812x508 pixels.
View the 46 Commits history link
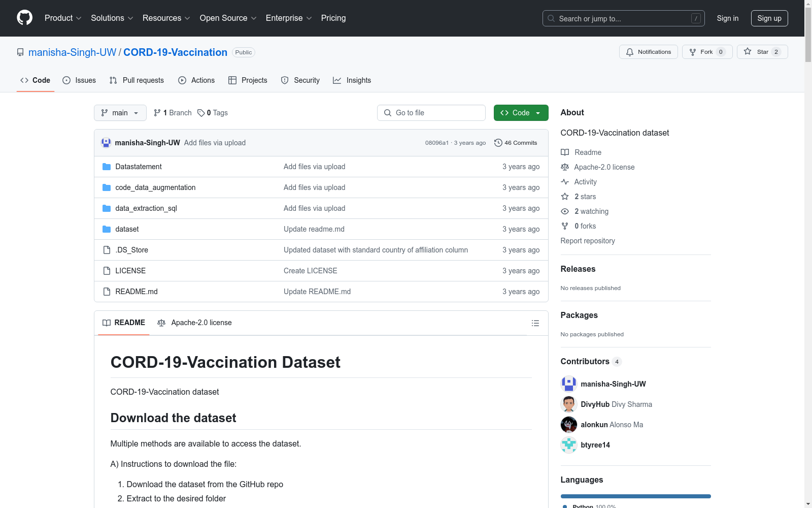point(516,143)
